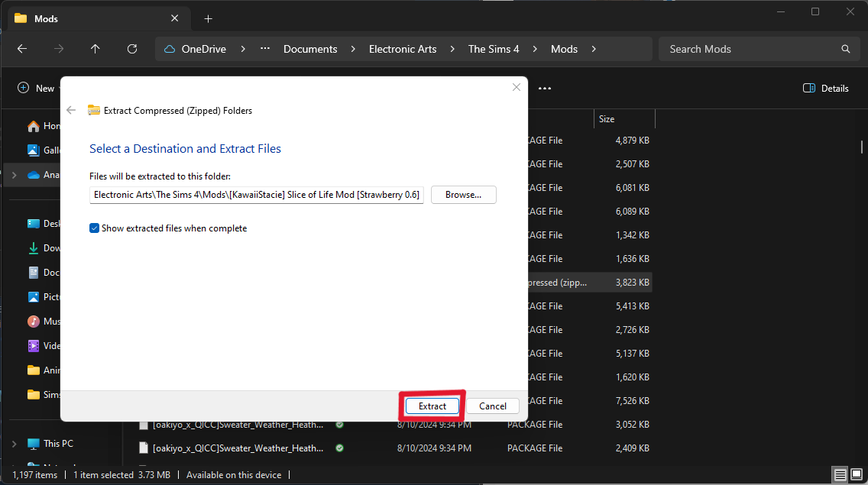Click the search magnifier icon
868x485 pixels.
pyautogui.click(x=846, y=49)
